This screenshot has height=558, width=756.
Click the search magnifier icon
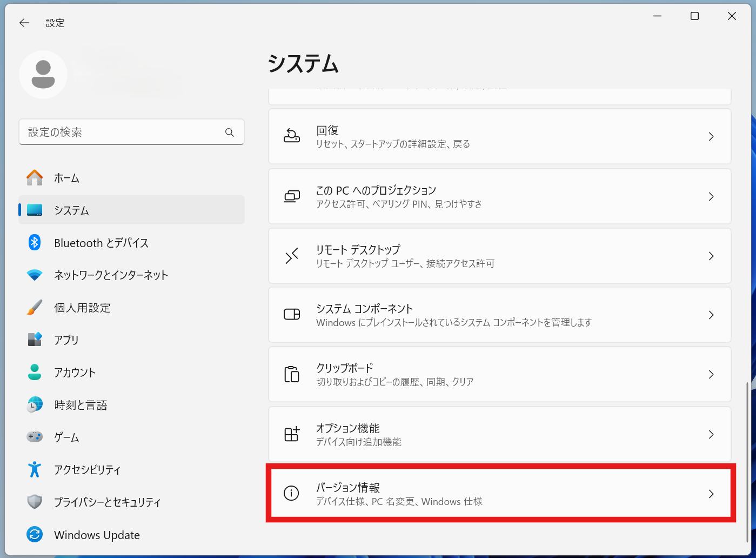[x=230, y=132]
